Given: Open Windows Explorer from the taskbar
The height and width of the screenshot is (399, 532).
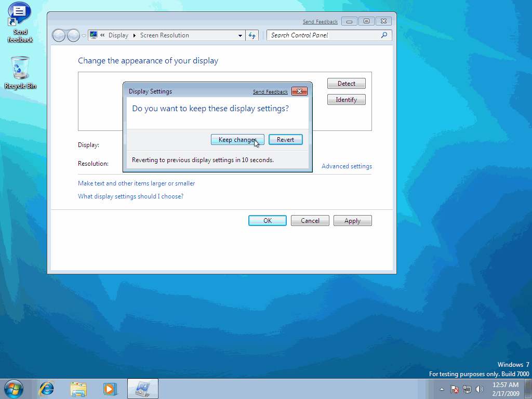Looking at the screenshot, I should tap(78, 388).
